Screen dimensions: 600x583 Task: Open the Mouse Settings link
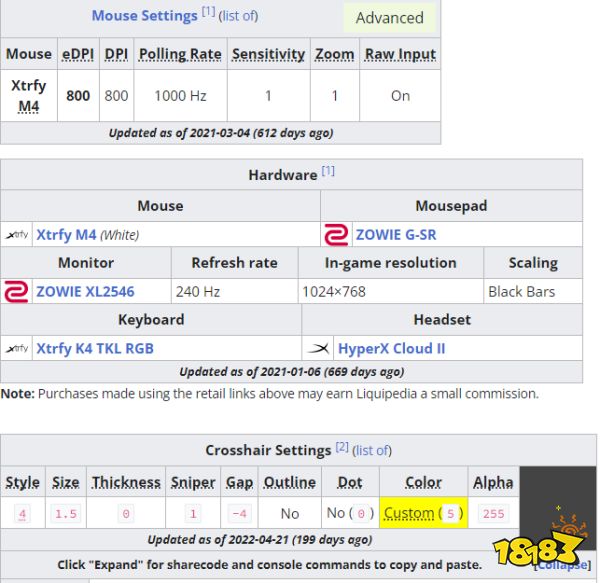click(x=145, y=16)
